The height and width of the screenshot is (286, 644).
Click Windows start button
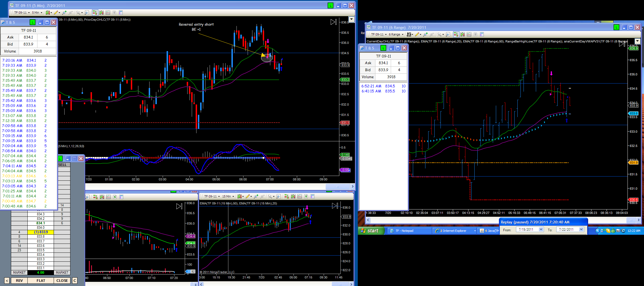pyautogui.click(x=371, y=231)
